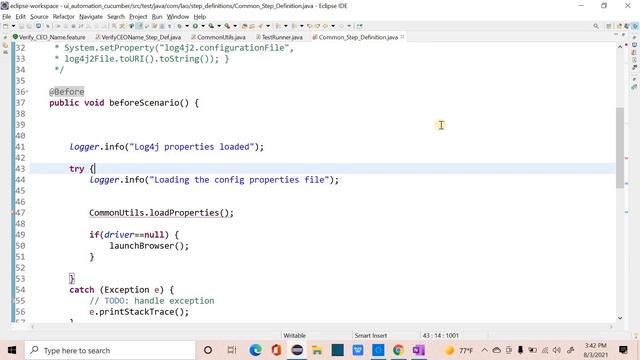Viewport: 640px width, 360px height.
Task: Click up arrow of the vertical scrollbar
Action: [x=620, y=47]
